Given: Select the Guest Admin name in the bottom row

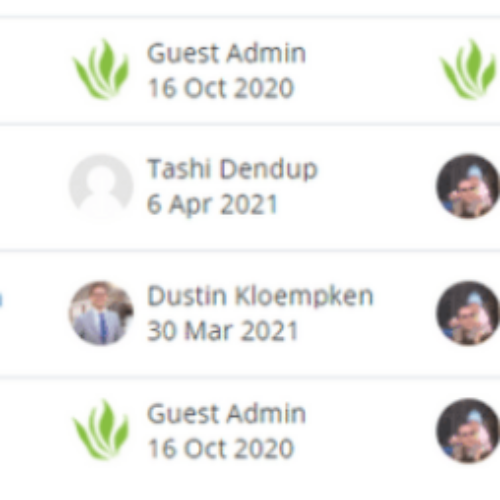Looking at the screenshot, I should tap(226, 414).
